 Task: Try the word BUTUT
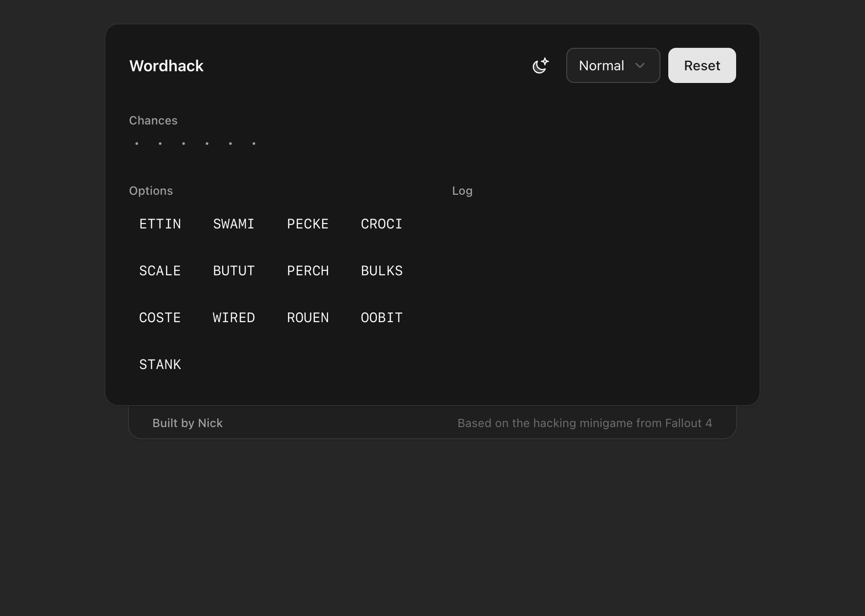coord(234,271)
